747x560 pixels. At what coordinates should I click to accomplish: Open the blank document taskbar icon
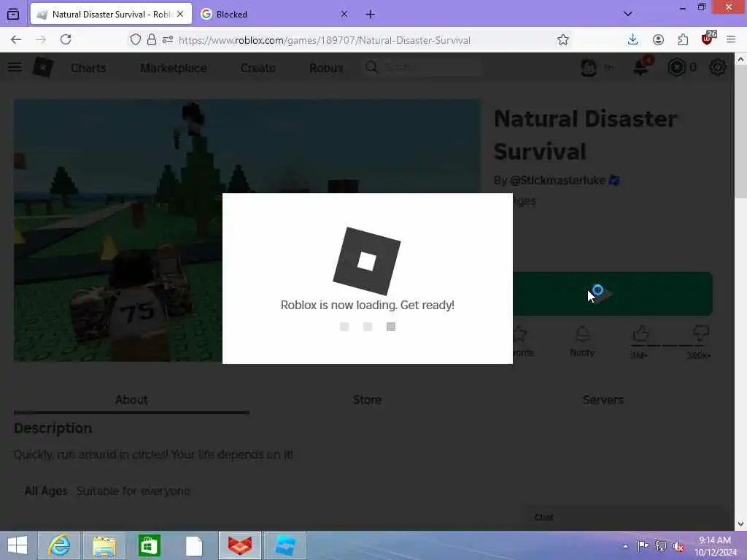194,545
